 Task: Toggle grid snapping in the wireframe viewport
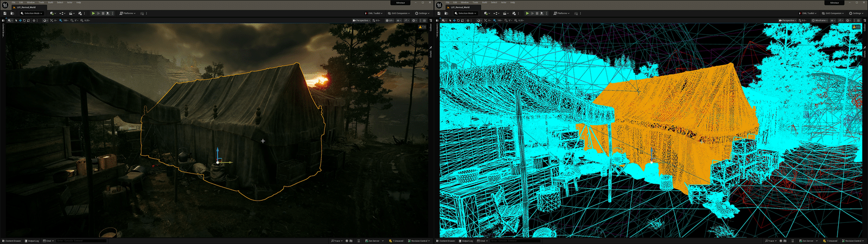point(494,21)
